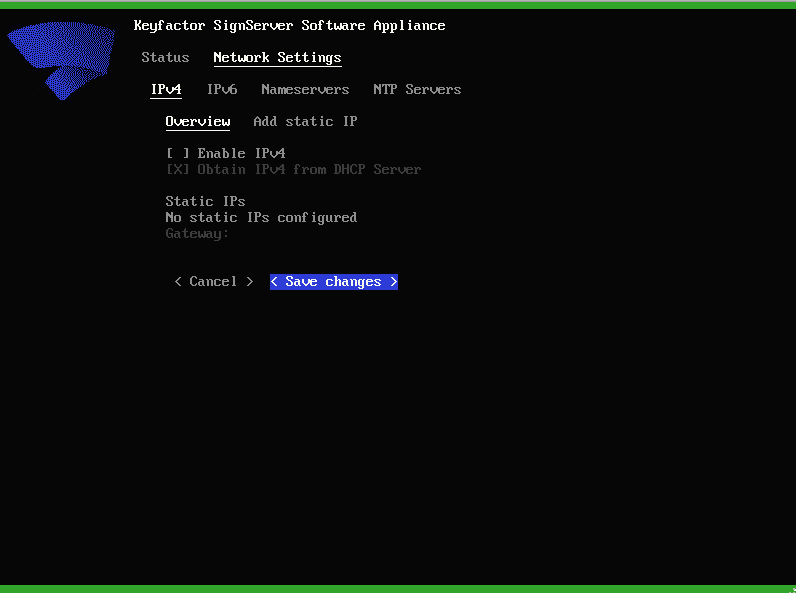Click the Static IPs heading

pyautogui.click(x=205, y=202)
